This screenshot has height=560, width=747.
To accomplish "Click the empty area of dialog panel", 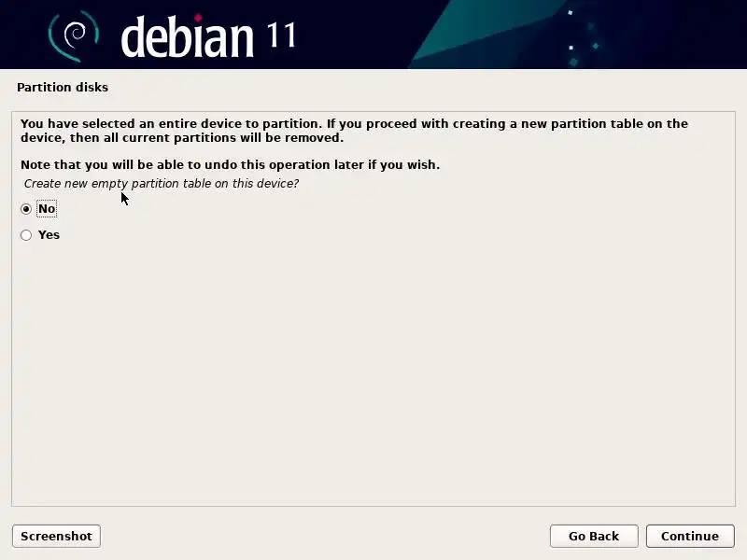I will pyautogui.click(x=373, y=371).
